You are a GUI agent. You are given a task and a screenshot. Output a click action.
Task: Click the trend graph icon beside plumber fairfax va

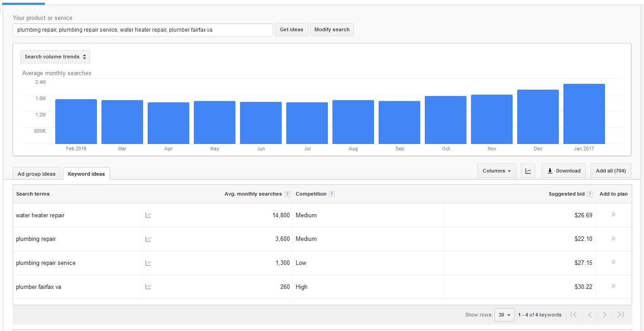[x=148, y=286]
